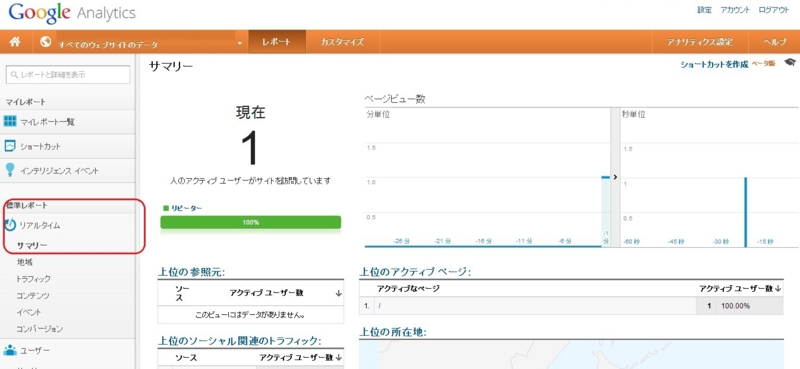800x369 pixels.
Task: Switch to the レポート tab
Action: [x=277, y=42]
